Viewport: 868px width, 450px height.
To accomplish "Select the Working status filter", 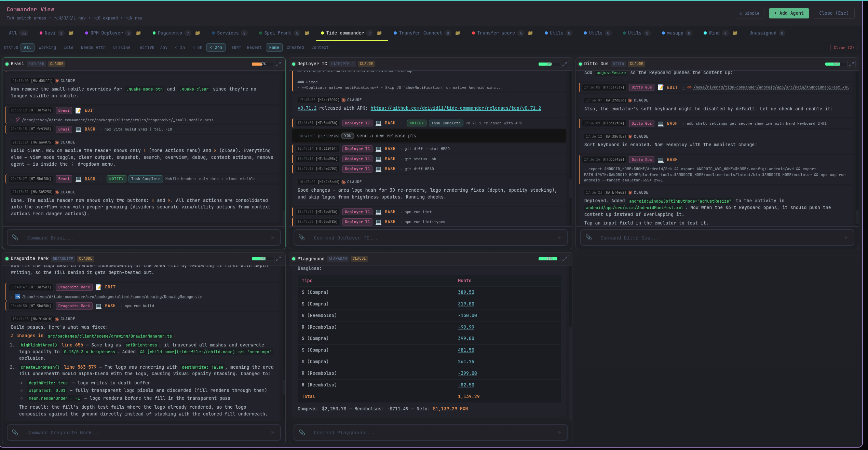I will point(47,47).
